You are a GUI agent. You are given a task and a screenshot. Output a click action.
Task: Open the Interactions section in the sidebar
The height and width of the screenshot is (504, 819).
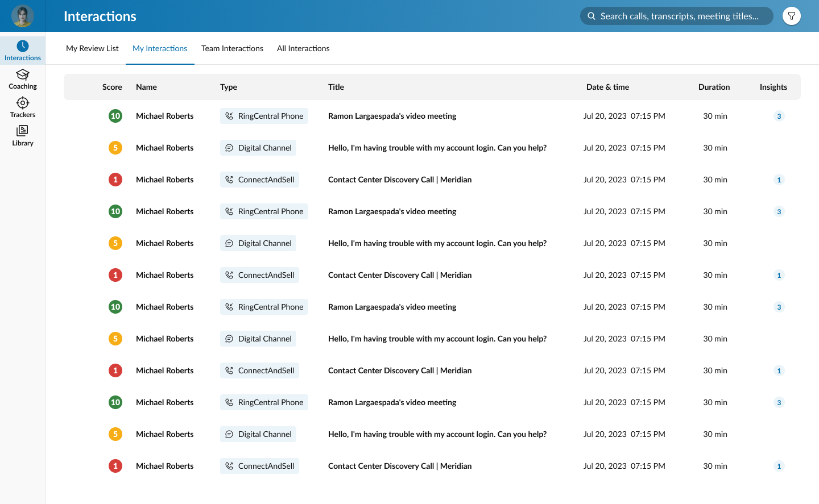(x=23, y=50)
